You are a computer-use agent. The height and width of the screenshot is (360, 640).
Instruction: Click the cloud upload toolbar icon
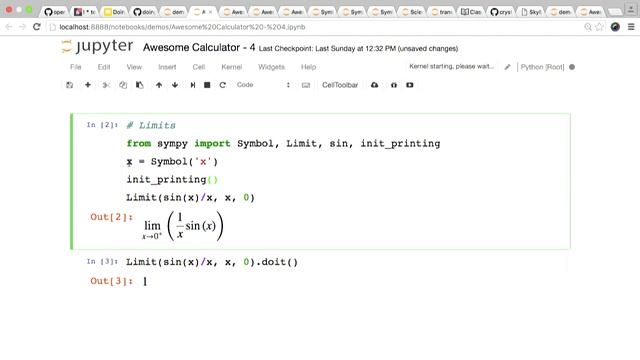(x=374, y=85)
